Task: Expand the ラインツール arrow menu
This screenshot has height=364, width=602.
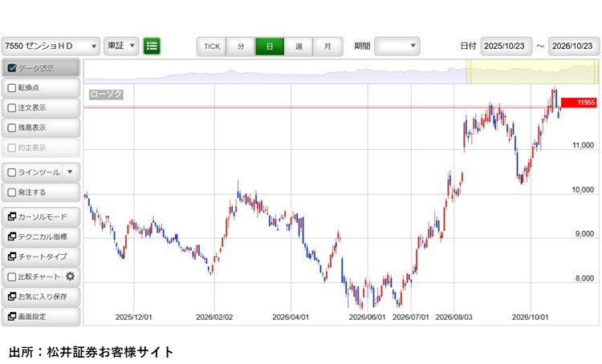Action: (70, 172)
